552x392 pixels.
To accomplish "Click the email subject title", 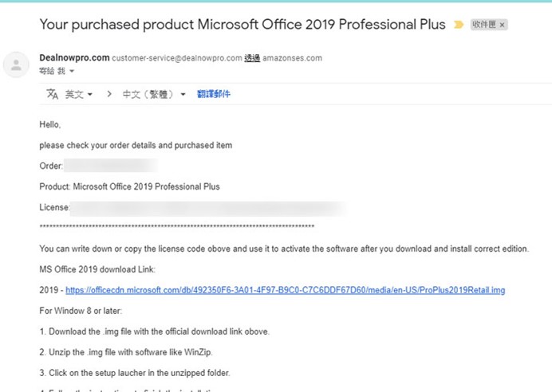I will pos(242,24).
